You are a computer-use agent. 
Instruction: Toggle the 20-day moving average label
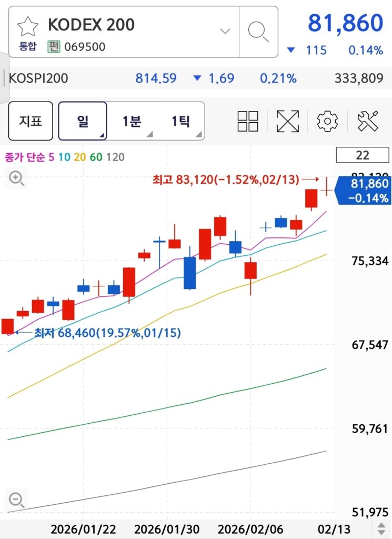coord(81,157)
